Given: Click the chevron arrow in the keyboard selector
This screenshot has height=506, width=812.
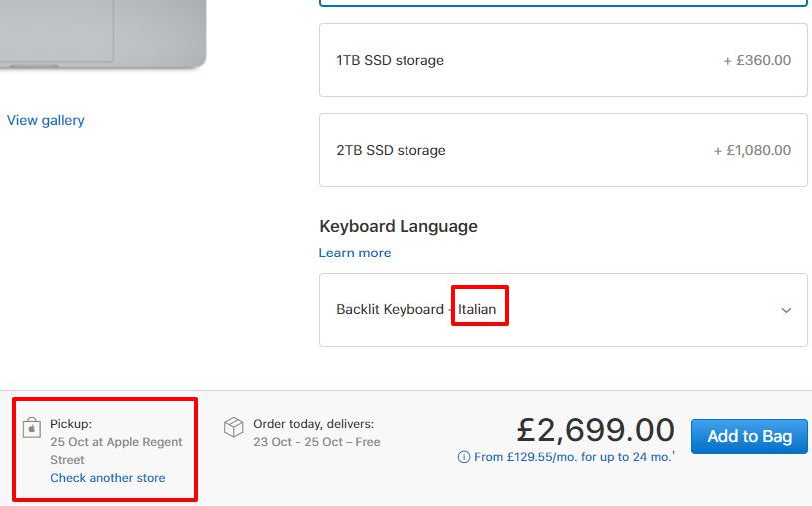Looking at the screenshot, I should click(x=786, y=310).
